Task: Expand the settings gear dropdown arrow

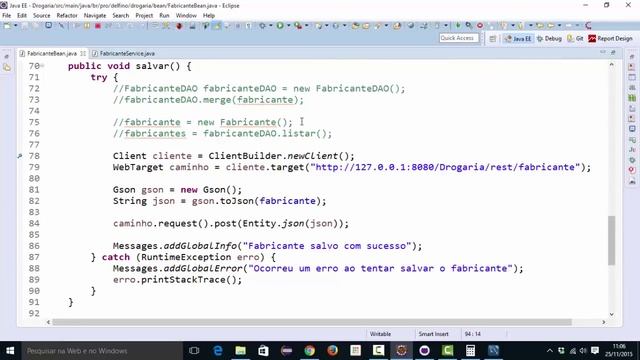Action: pos(270,26)
